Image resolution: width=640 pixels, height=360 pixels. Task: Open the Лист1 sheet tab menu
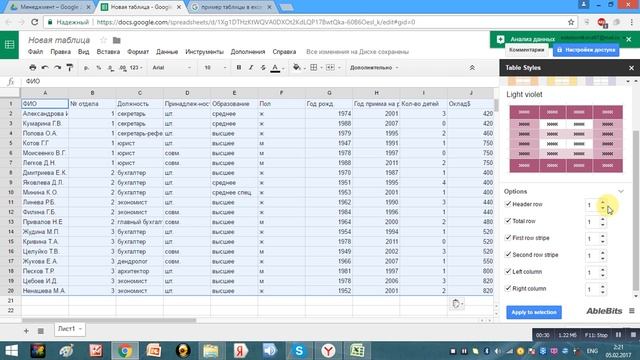(x=80, y=329)
